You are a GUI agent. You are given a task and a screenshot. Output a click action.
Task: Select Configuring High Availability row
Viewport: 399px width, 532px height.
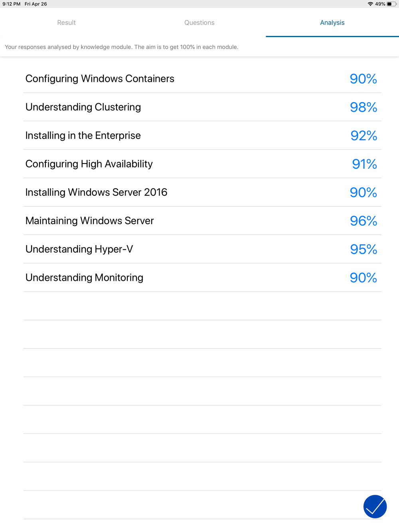(202, 164)
